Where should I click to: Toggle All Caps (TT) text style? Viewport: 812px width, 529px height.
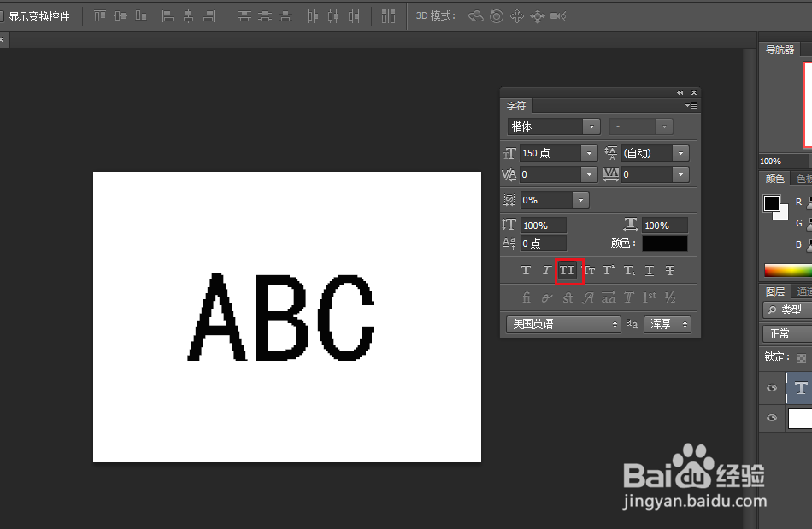pos(568,270)
